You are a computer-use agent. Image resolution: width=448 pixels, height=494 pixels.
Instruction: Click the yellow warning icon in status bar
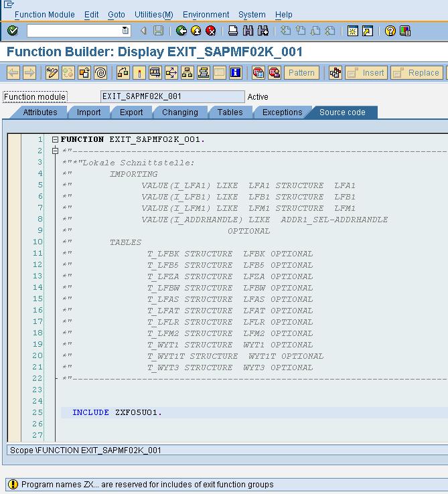click(x=13, y=484)
